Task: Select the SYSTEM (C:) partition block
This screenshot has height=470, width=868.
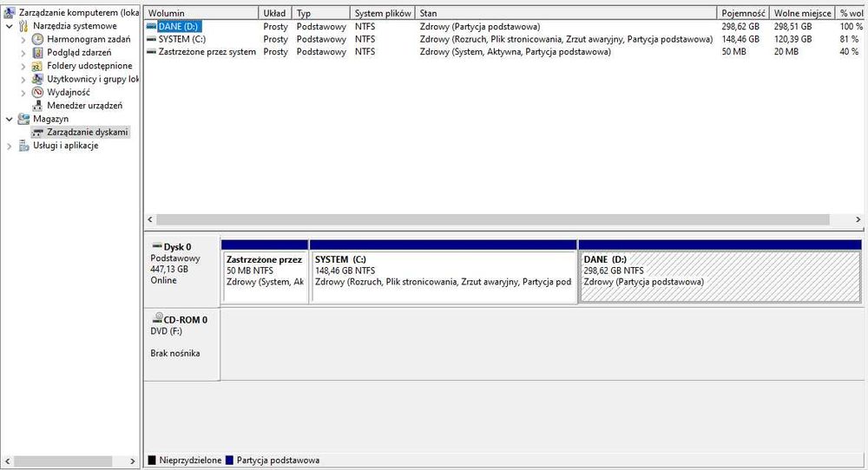Action: click(444, 271)
